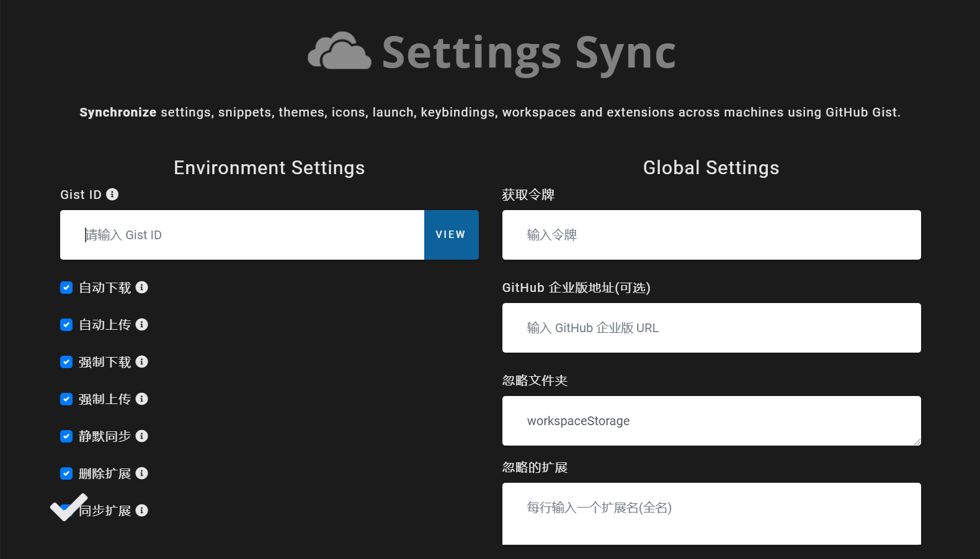Click the 静默同步 label text
This screenshot has width=980, height=559.
pos(105,436)
